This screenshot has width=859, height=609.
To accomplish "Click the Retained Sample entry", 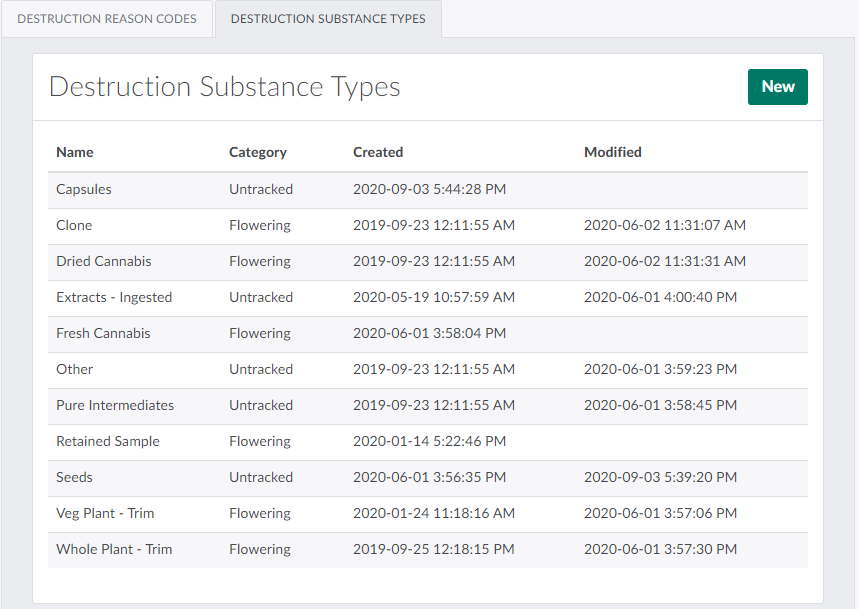I will tap(108, 442).
